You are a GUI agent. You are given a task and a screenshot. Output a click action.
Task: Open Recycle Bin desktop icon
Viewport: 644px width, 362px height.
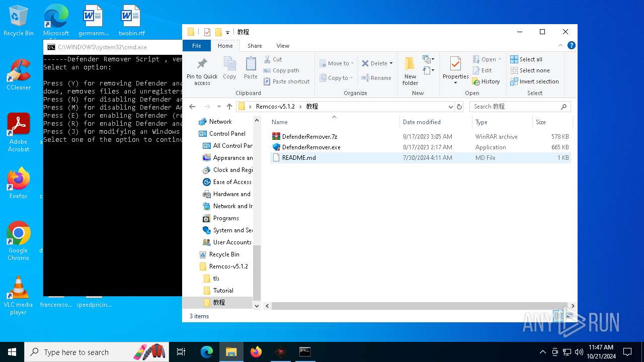click(18, 21)
